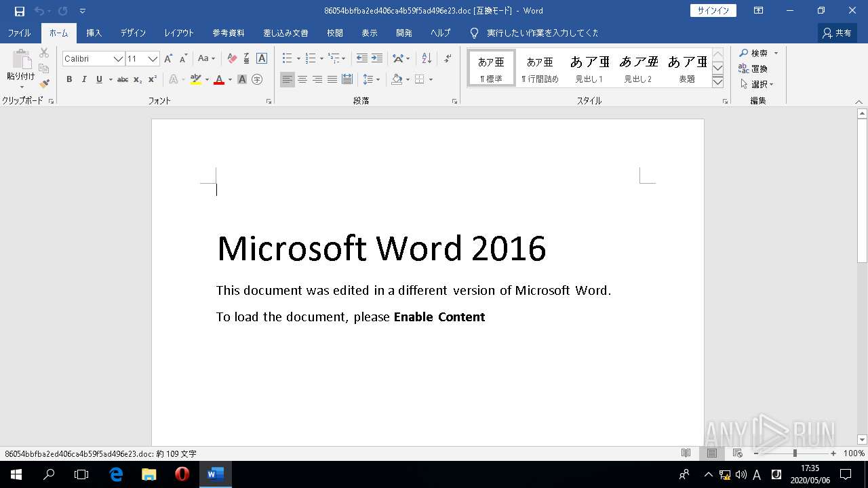Click the character border A icon
Screen dimensions: 868x488
[x=262, y=59]
